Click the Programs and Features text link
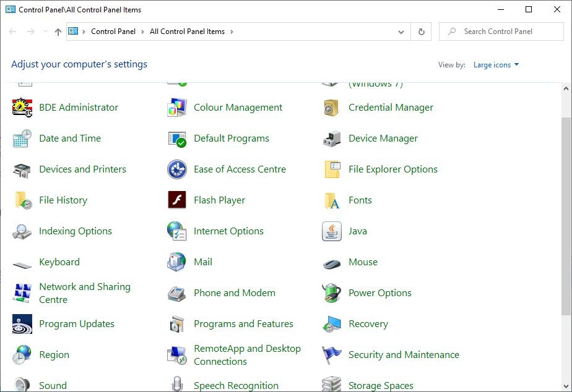Viewport: 572px width, 392px height. 243,324
